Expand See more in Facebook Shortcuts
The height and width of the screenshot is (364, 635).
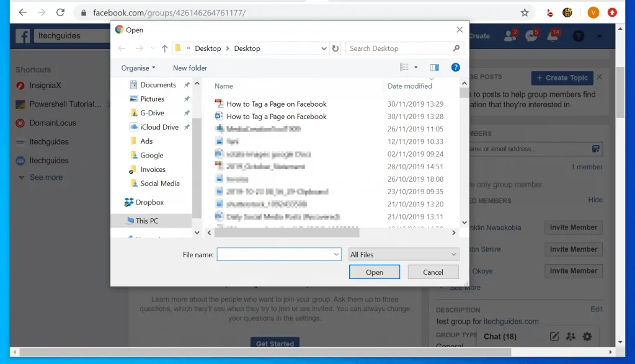46,177
